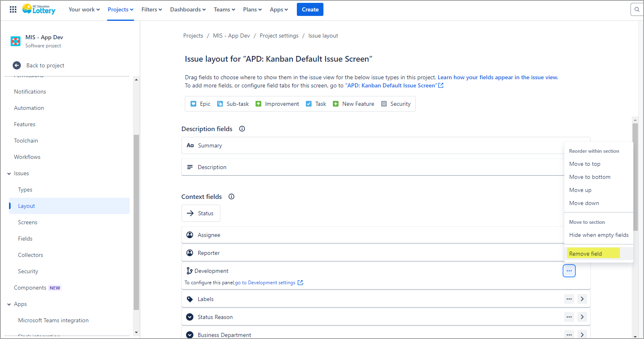
Task: Click Project settings in the breadcrumb
Action: pyautogui.click(x=279, y=36)
